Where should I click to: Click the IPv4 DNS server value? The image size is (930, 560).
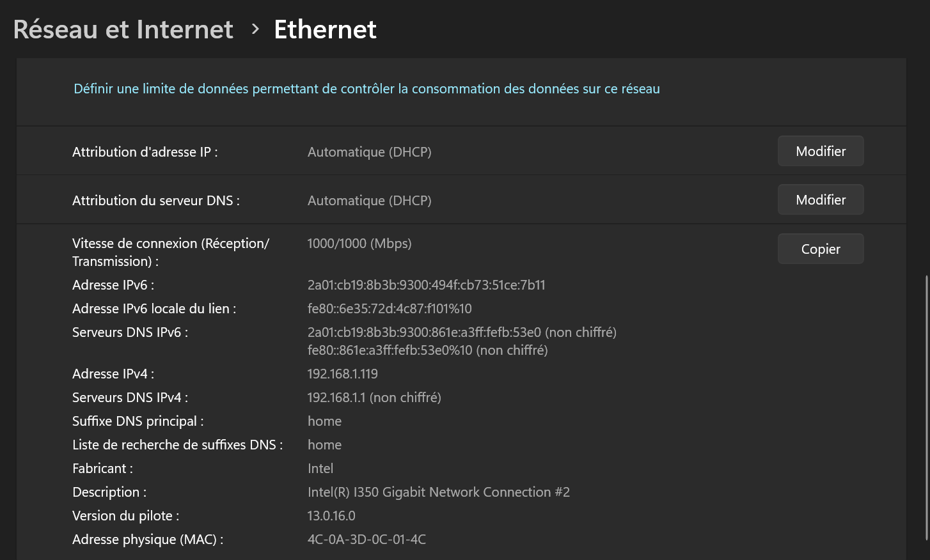point(374,398)
